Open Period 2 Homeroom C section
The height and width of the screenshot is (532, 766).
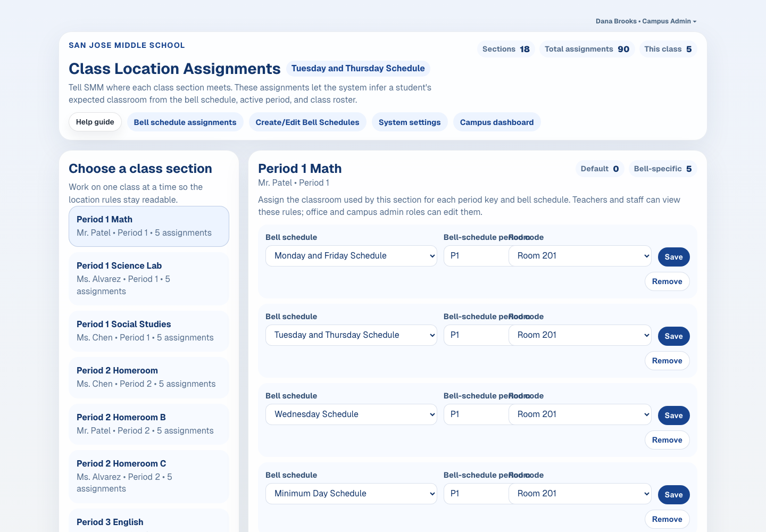pos(149,476)
